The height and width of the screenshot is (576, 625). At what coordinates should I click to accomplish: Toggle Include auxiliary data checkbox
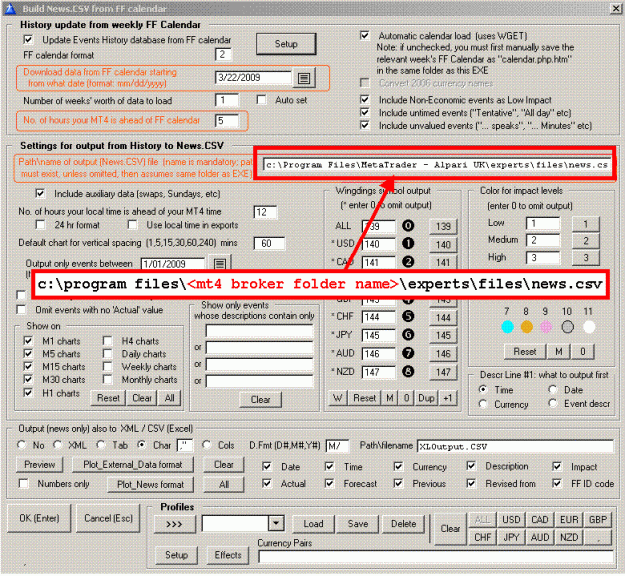40,193
